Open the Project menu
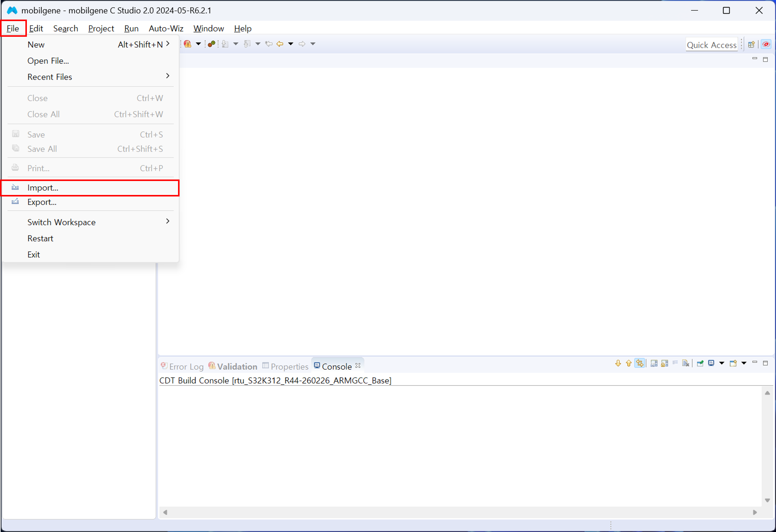The height and width of the screenshot is (532, 776). pyautogui.click(x=101, y=28)
